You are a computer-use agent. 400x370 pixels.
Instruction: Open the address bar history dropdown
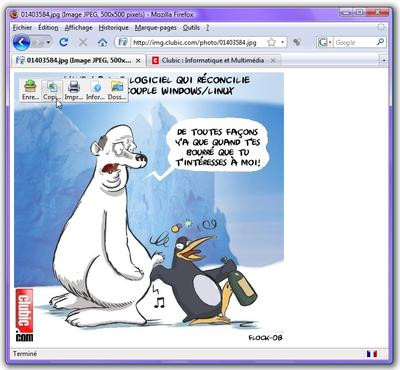tap(283, 42)
